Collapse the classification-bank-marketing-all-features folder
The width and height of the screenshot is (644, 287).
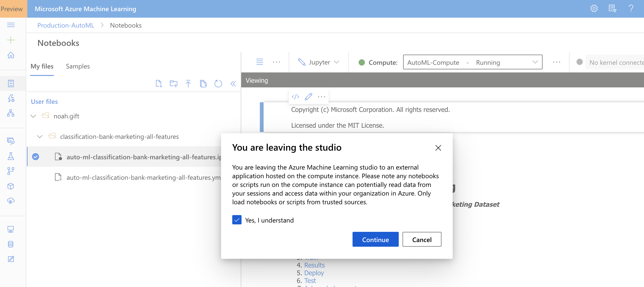(39, 136)
